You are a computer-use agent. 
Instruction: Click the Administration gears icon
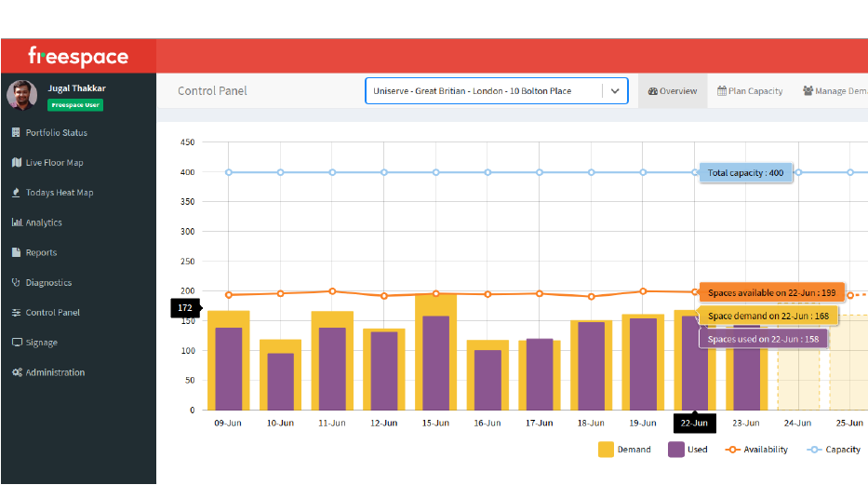point(17,372)
